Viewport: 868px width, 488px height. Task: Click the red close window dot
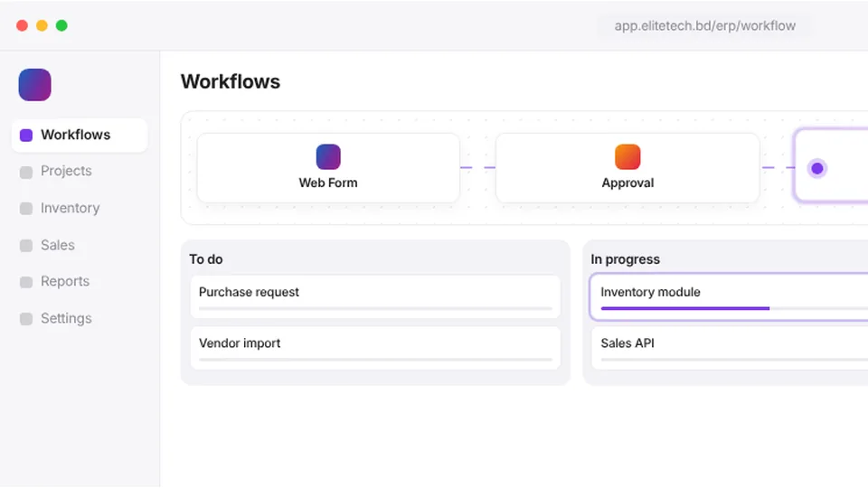[22, 25]
